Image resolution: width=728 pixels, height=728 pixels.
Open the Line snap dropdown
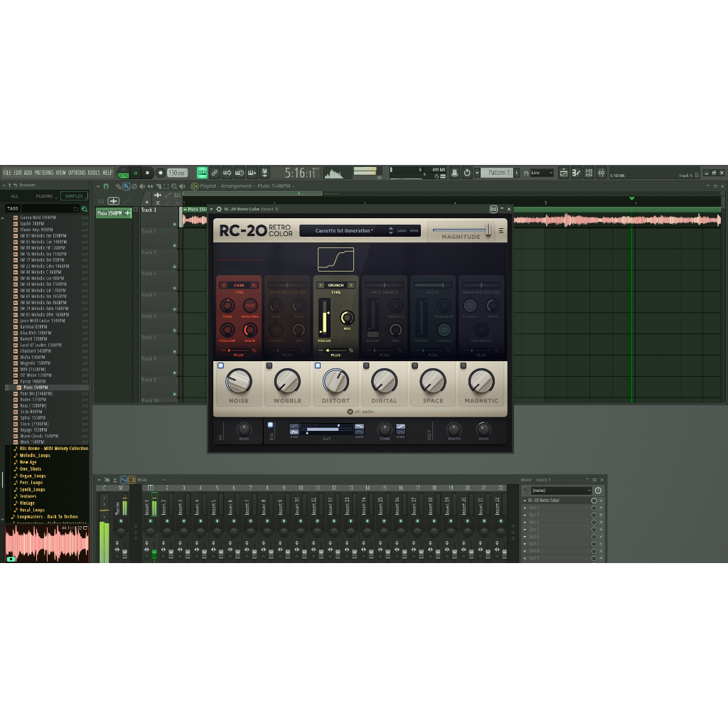click(542, 173)
